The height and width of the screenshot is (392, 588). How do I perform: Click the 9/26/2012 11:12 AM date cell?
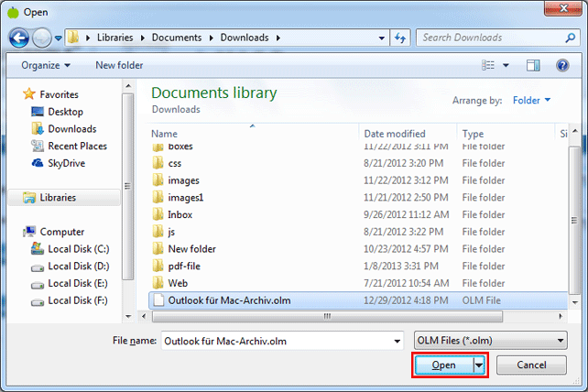[x=406, y=214]
